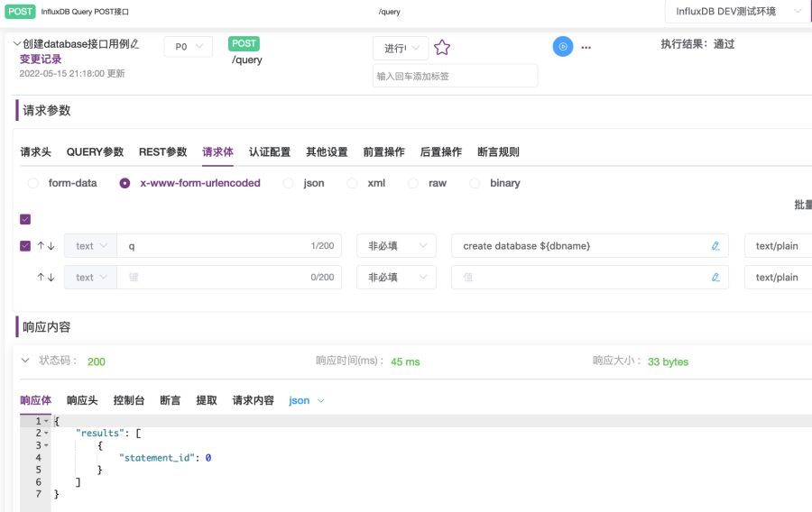Open 提取 response tab
This screenshot has height=512, width=812.
[x=206, y=400]
